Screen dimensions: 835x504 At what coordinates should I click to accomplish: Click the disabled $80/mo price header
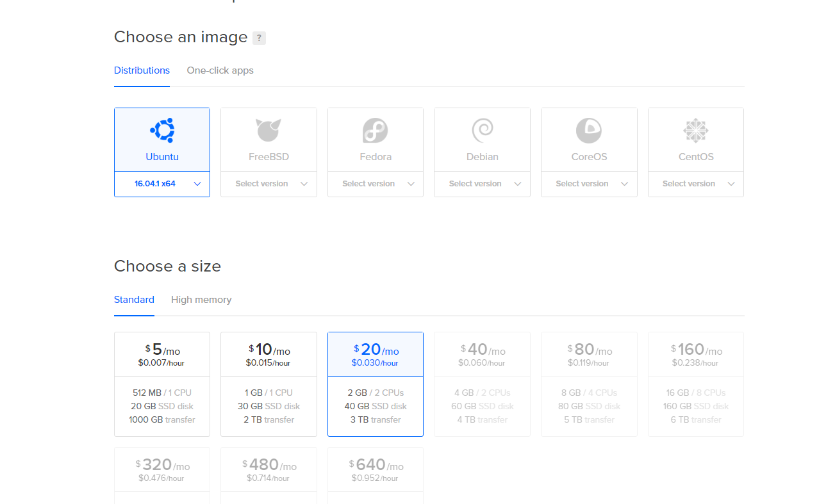pos(589,354)
